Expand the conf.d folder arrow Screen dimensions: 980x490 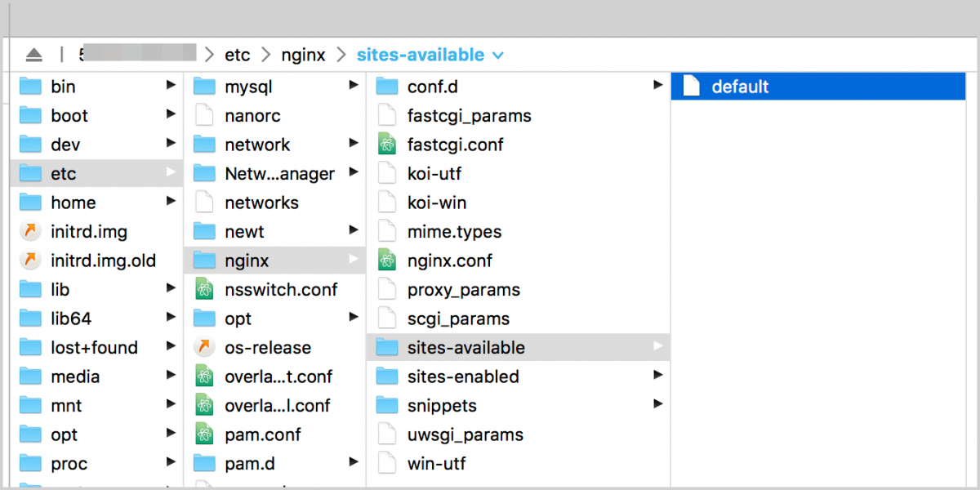[657, 85]
